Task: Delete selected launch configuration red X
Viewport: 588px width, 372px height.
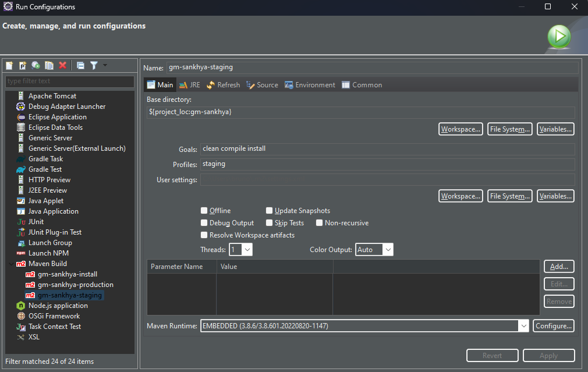Action: coord(63,65)
